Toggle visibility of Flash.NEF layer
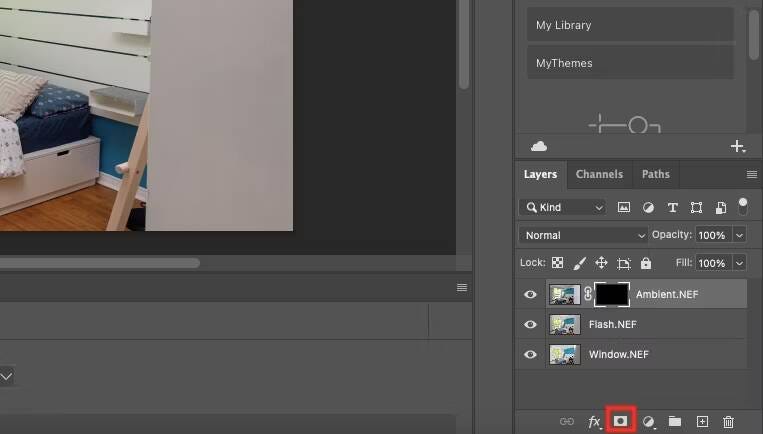The image size is (763, 434). point(530,325)
